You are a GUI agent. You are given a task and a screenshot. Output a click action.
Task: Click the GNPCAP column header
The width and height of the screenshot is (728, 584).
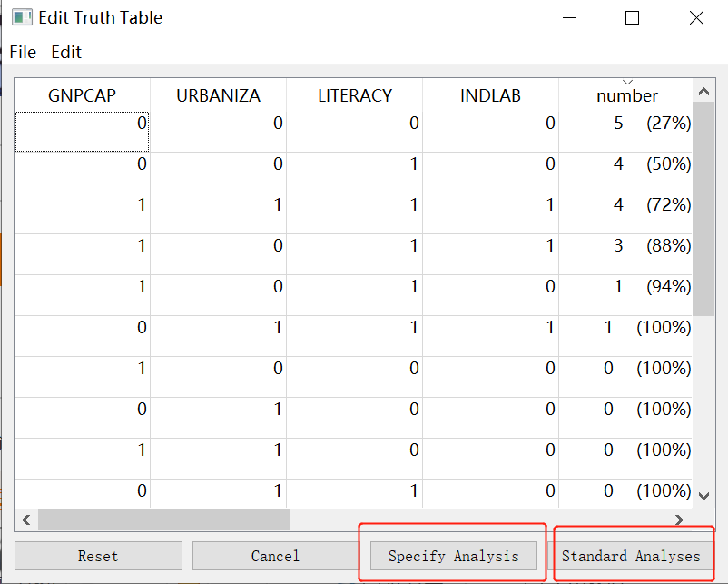[82, 95]
